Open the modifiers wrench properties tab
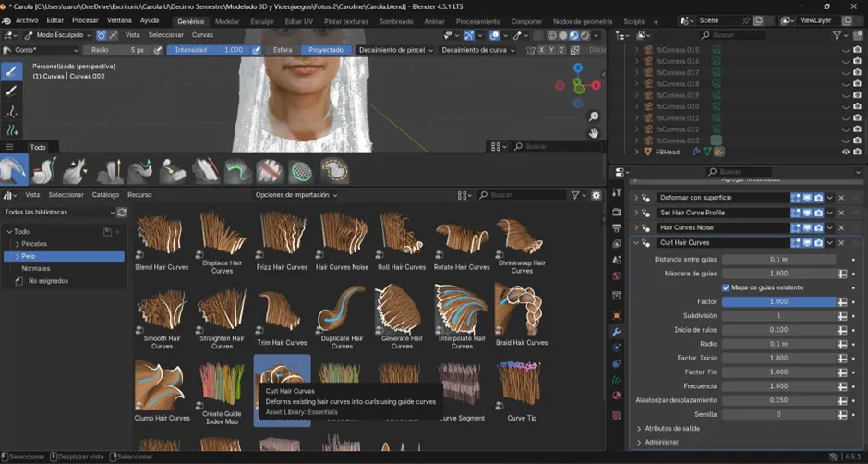The width and height of the screenshot is (868, 464). (x=617, y=331)
